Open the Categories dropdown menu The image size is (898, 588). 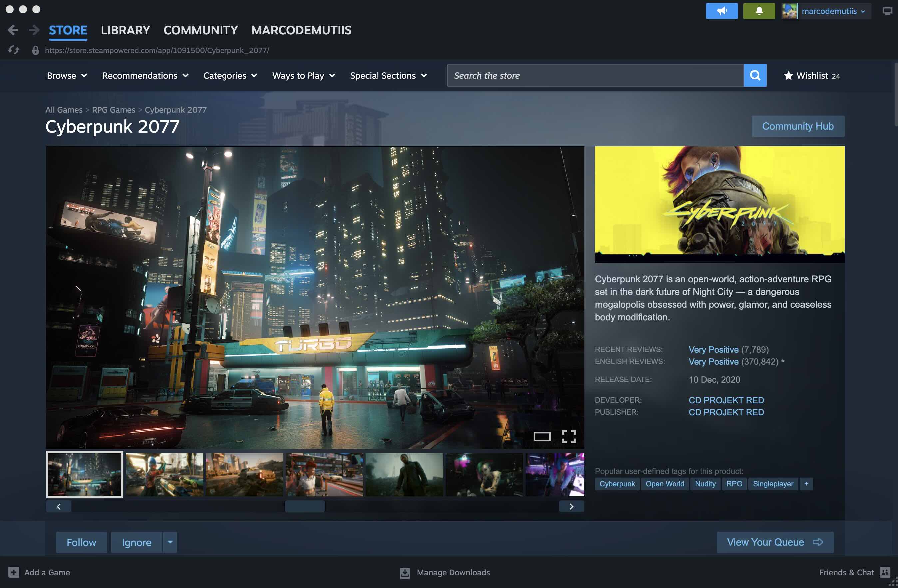(x=230, y=76)
